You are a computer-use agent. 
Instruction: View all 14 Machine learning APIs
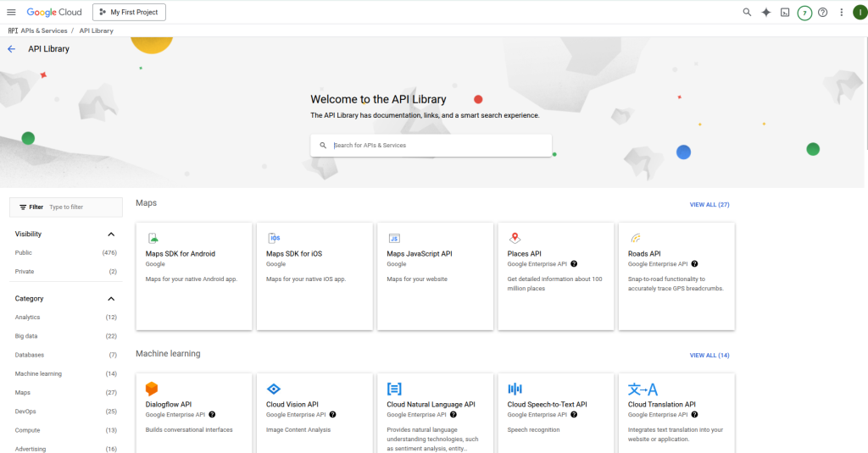(x=709, y=356)
